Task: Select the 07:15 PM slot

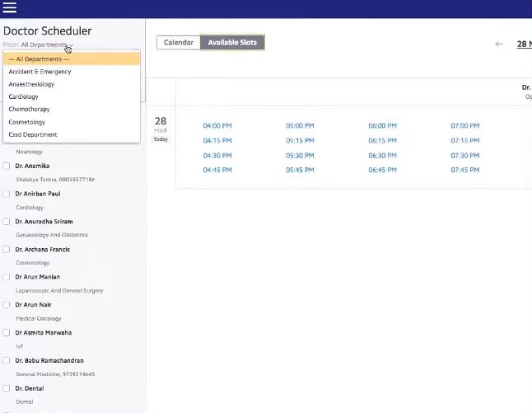Action: coord(465,141)
